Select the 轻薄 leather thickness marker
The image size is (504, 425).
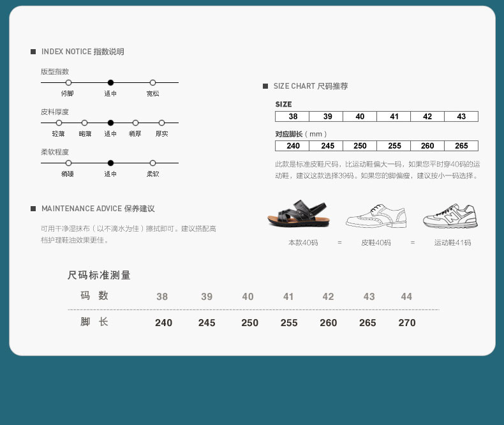(59, 123)
